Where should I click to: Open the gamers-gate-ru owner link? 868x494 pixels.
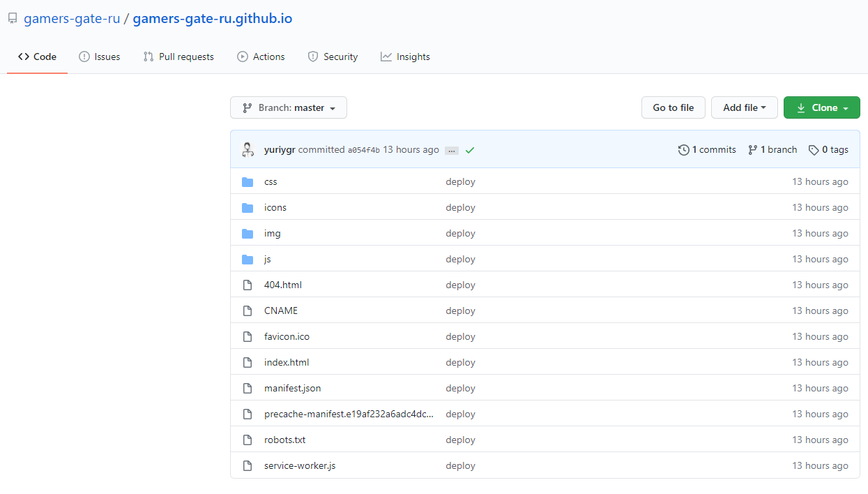[72, 19]
